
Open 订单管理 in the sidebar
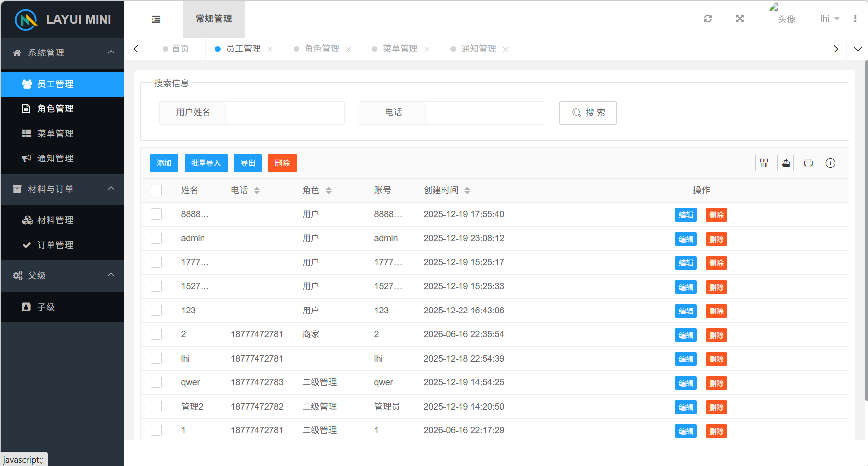tap(62, 245)
